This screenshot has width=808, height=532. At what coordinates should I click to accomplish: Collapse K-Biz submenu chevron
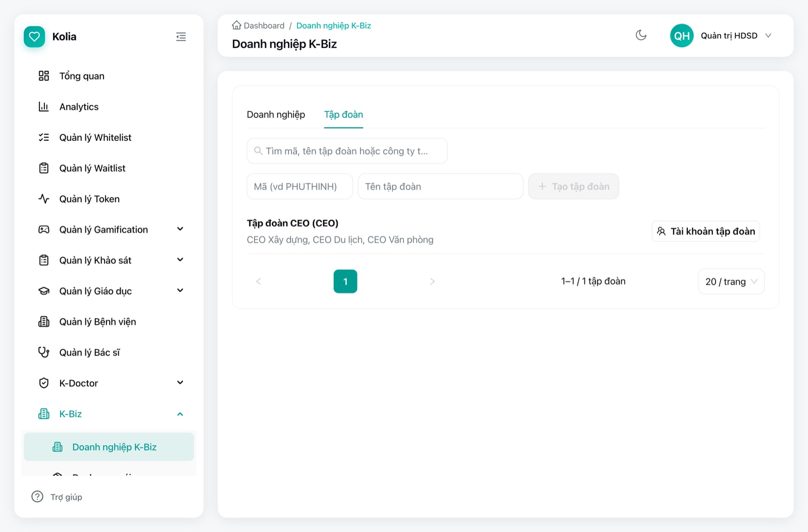(x=180, y=414)
